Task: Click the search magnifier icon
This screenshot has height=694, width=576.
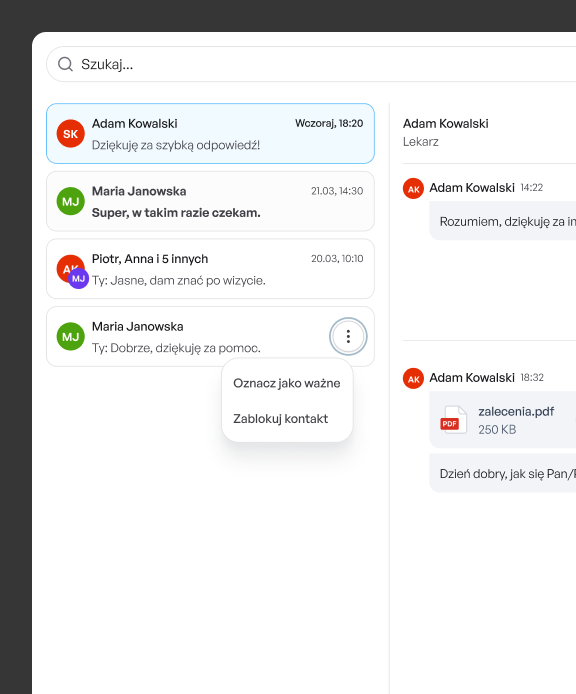Action: tap(66, 64)
